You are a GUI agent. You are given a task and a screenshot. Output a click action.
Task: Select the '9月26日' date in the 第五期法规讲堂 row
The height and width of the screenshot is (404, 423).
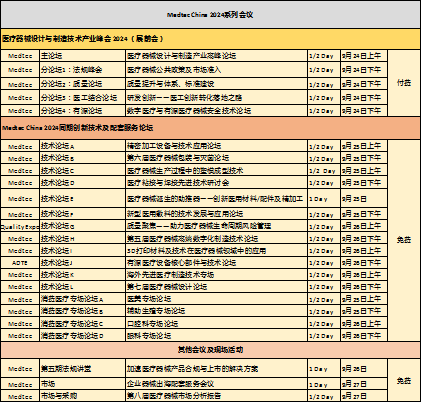pyautogui.click(x=364, y=369)
